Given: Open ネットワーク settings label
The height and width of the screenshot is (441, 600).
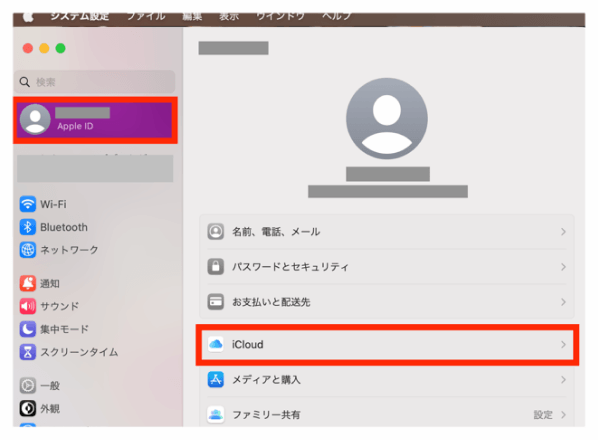Looking at the screenshot, I should [x=69, y=250].
